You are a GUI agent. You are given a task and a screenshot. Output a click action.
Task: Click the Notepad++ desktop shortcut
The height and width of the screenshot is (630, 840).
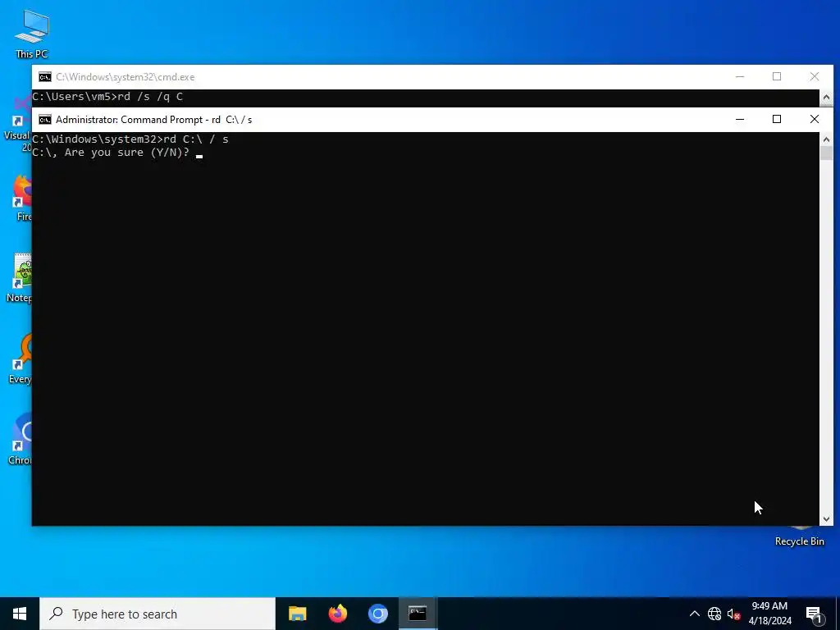coord(21,279)
